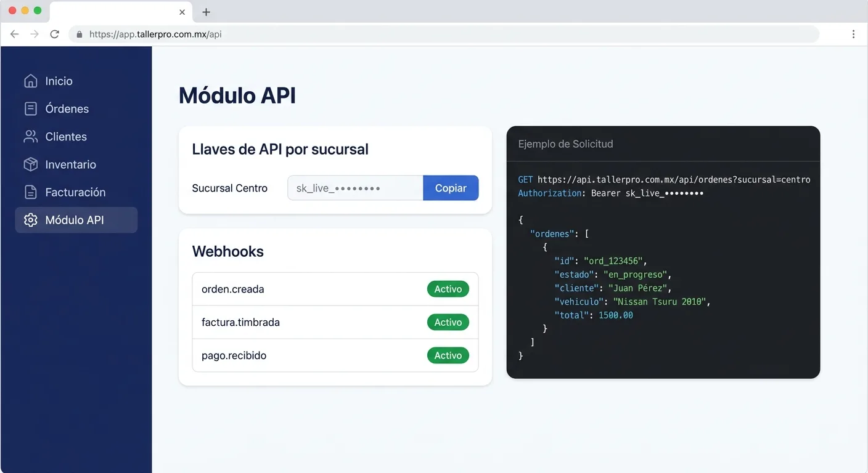Click the "en_progreso" estado value
The image size is (868, 473).
click(635, 275)
